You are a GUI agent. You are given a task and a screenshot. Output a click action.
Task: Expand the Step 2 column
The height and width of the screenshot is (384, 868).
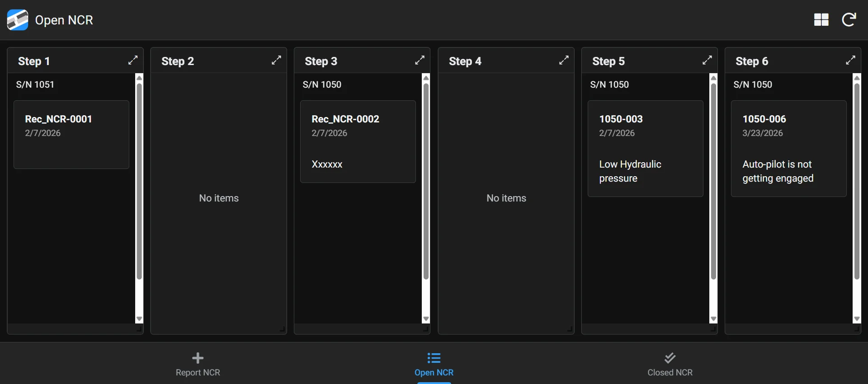276,60
